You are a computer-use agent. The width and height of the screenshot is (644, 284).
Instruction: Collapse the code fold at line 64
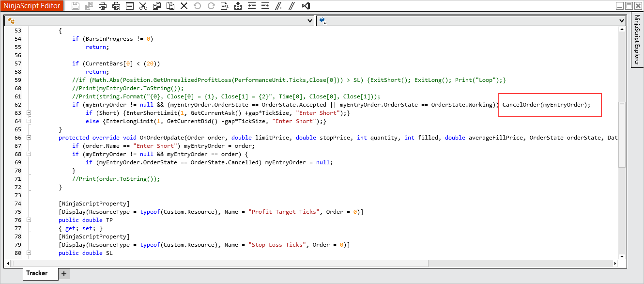(29, 121)
